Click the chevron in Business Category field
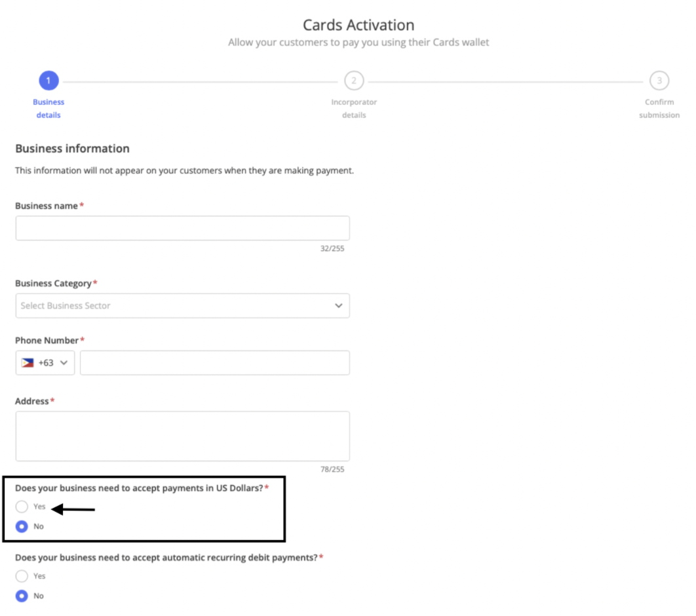 (x=338, y=305)
